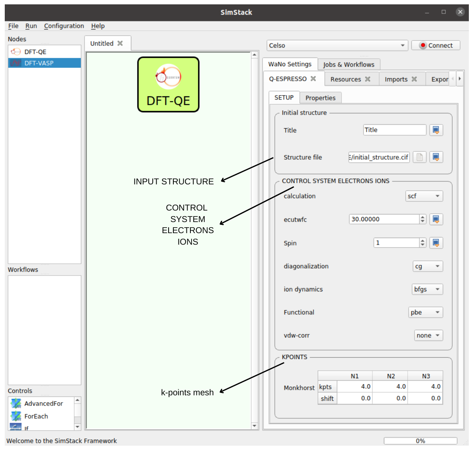Open the calculation scf dropdown
The image size is (476, 452).
pos(424,196)
